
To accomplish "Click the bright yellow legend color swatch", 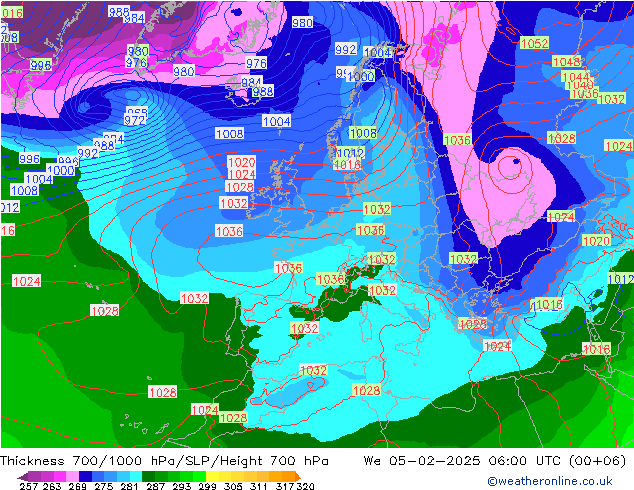I will click(212, 476).
